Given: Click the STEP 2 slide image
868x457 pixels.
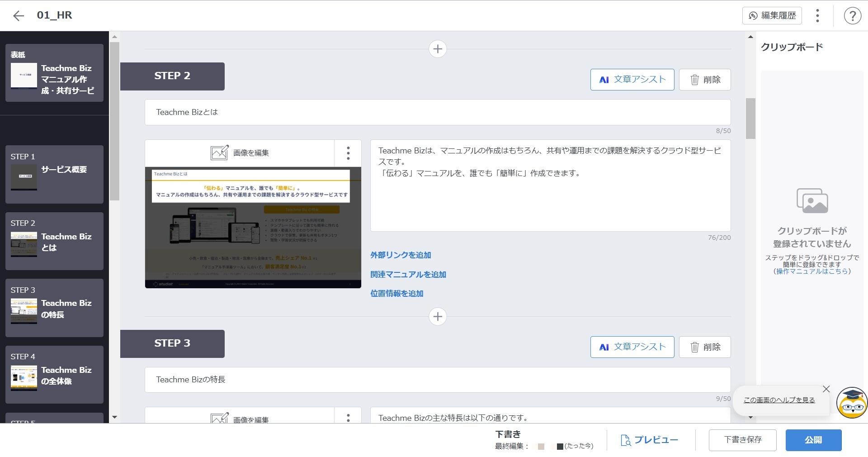Looking at the screenshot, I should click(x=253, y=228).
